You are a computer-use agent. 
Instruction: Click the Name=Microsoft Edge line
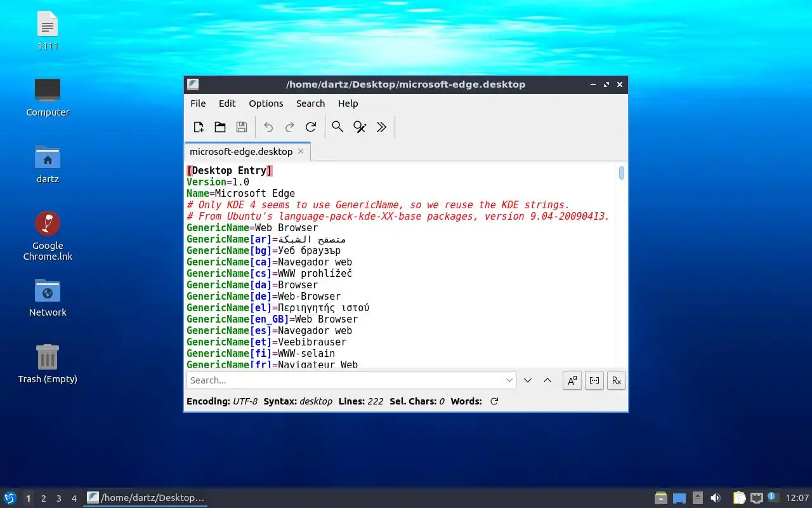[x=240, y=194]
